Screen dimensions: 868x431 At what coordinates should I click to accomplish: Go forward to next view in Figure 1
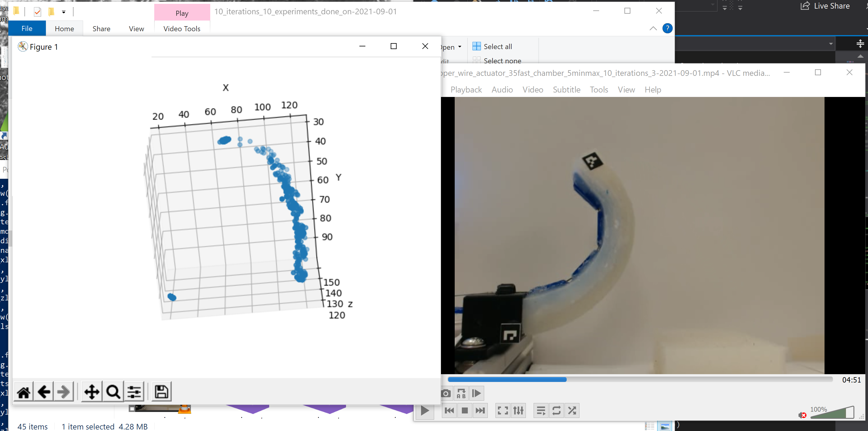pos(64,392)
